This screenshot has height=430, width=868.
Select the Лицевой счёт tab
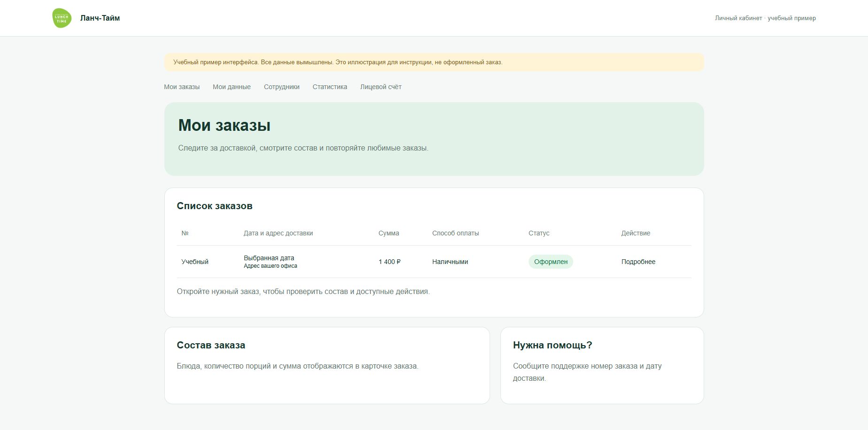(381, 87)
